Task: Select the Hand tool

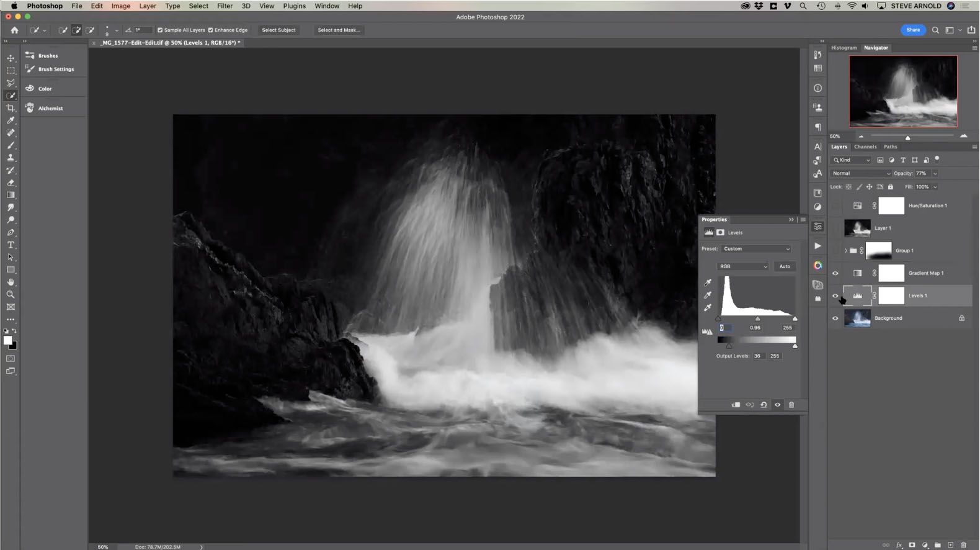Action: [x=11, y=282]
